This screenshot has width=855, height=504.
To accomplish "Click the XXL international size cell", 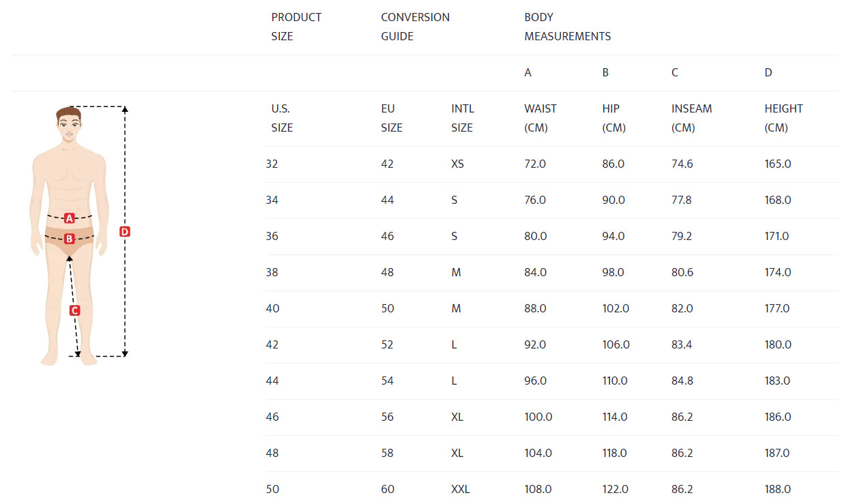I will click(461, 489).
